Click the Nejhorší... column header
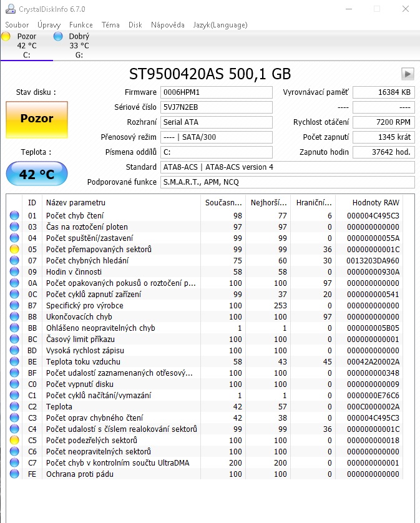 (x=268, y=202)
